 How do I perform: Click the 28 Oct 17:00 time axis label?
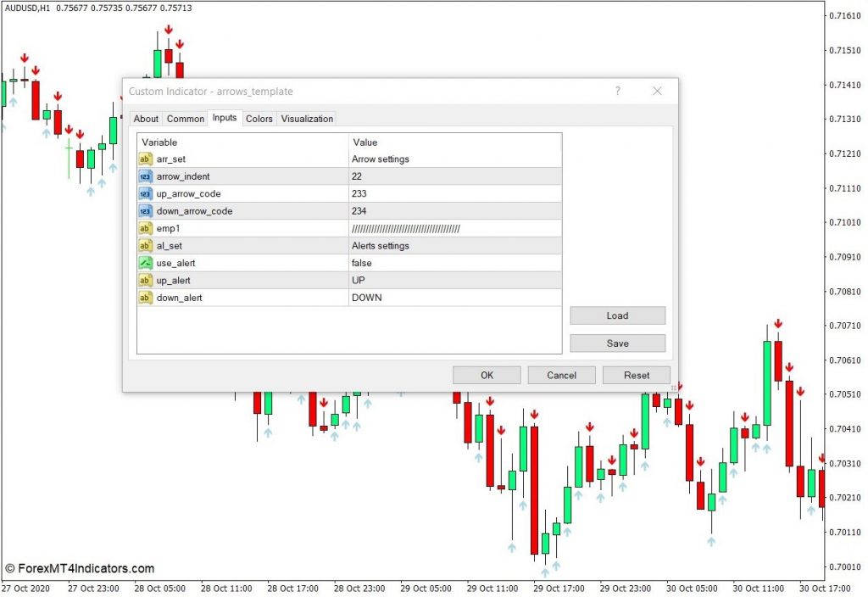[292, 589]
